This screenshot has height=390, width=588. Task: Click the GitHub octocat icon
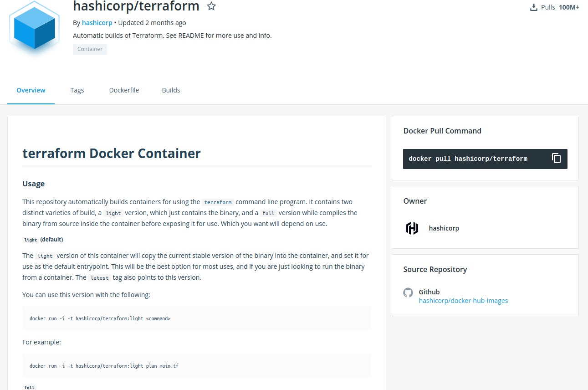click(408, 292)
